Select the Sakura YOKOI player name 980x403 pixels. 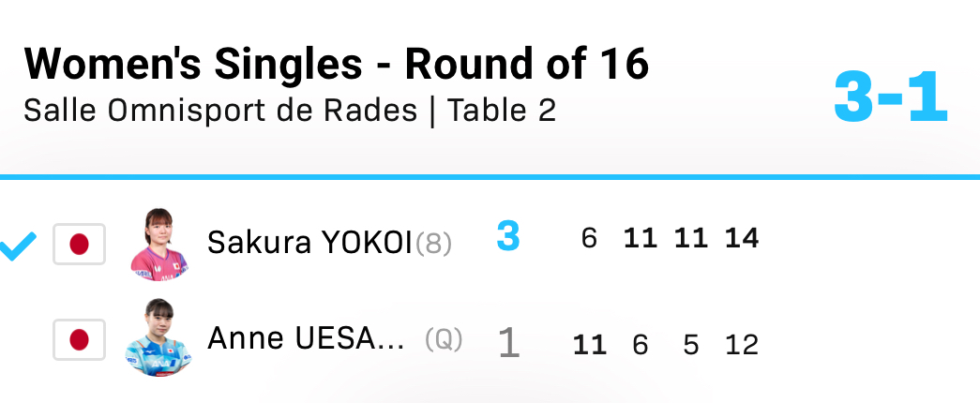tap(309, 243)
